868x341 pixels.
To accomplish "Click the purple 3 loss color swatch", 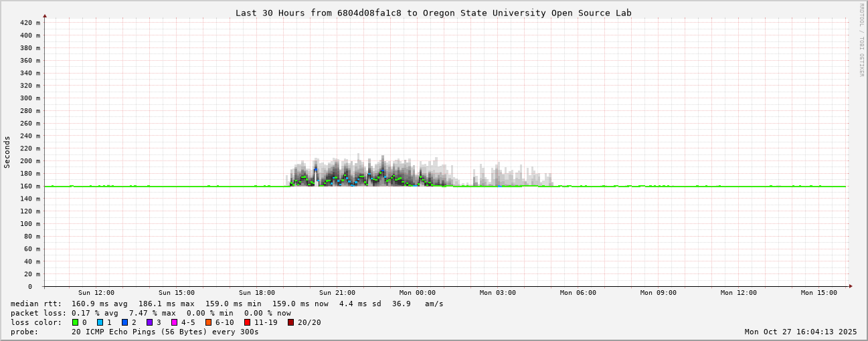I will point(149,322).
